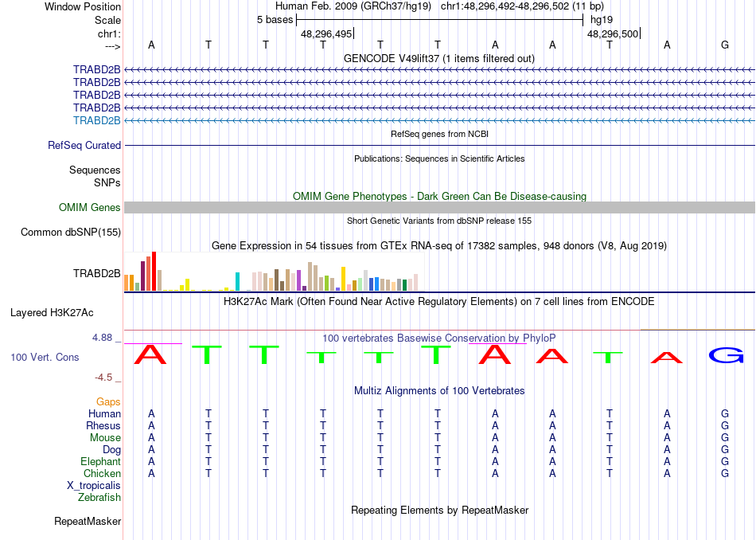Open '100 vertebrates Basewise Conservation by PhyloP' title

(439, 338)
